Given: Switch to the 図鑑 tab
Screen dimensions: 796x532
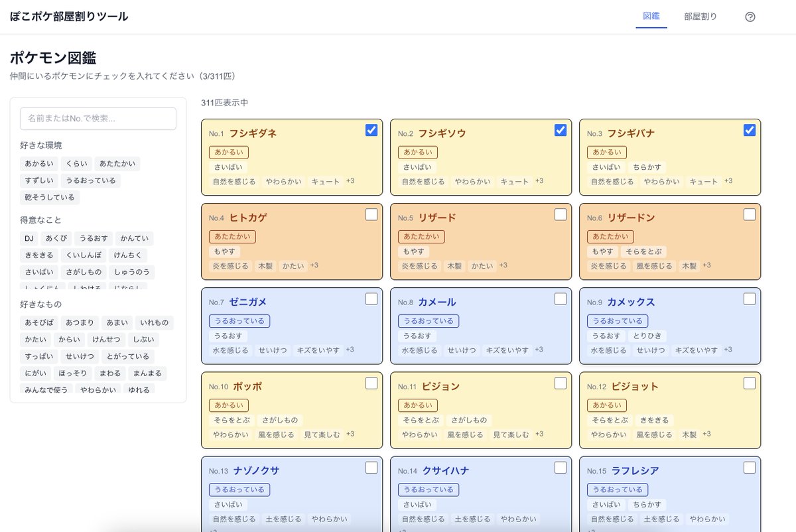Looking at the screenshot, I should click(651, 17).
